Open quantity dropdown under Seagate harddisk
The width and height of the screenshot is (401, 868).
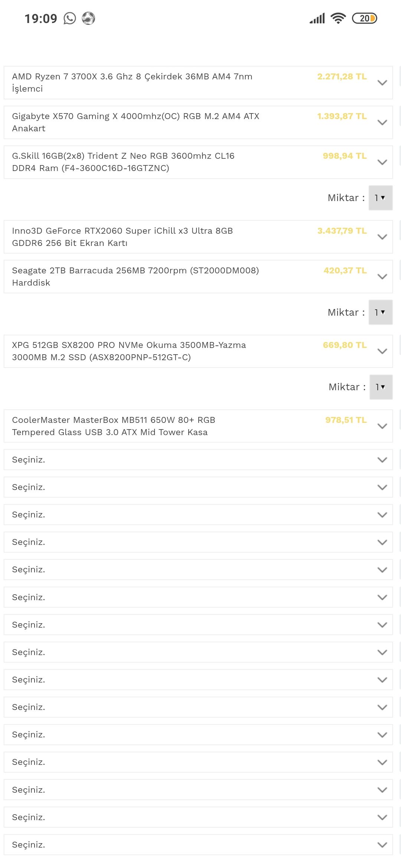(380, 312)
